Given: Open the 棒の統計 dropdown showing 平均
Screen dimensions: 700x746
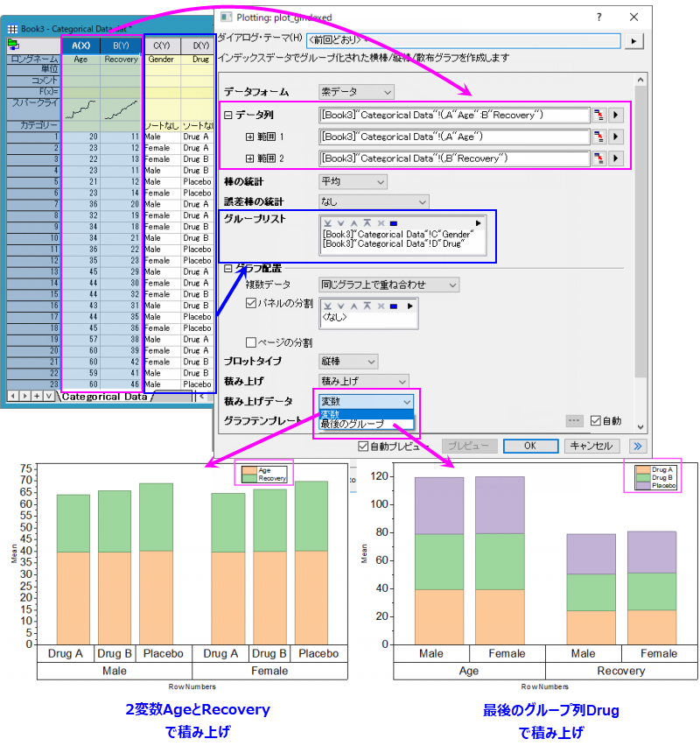Looking at the screenshot, I should pyautogui.click(x=353, y=182).
